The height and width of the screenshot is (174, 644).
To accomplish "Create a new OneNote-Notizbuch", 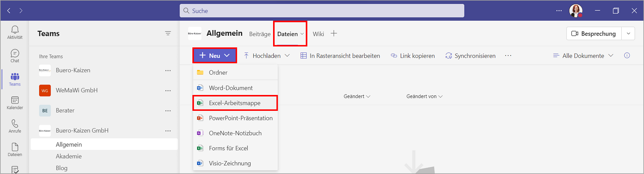I will (x=235, y=133).
